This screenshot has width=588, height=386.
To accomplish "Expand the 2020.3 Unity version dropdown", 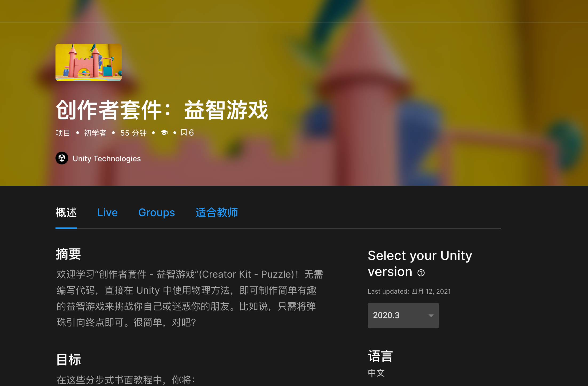I will [403, 315].
